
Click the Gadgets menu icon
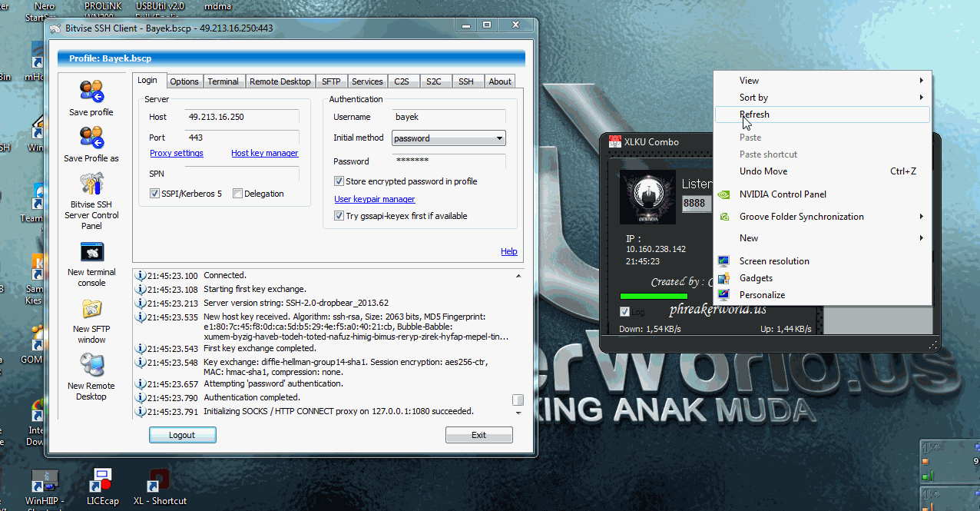click(723, 278)
